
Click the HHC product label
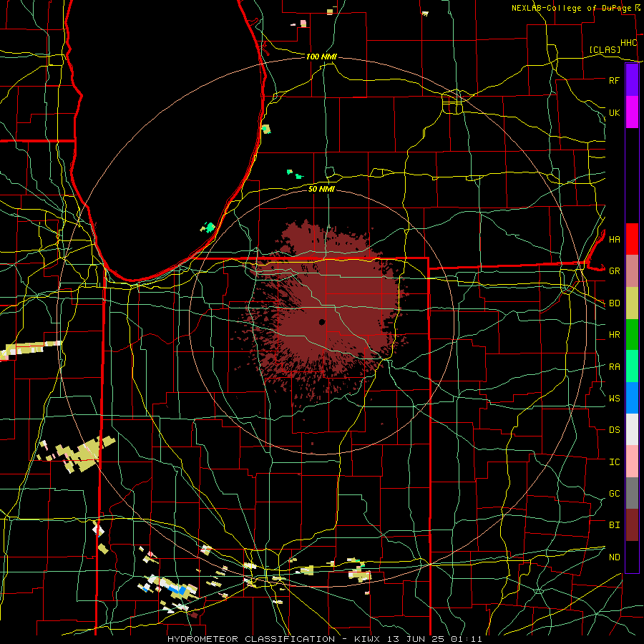[629, 43]
